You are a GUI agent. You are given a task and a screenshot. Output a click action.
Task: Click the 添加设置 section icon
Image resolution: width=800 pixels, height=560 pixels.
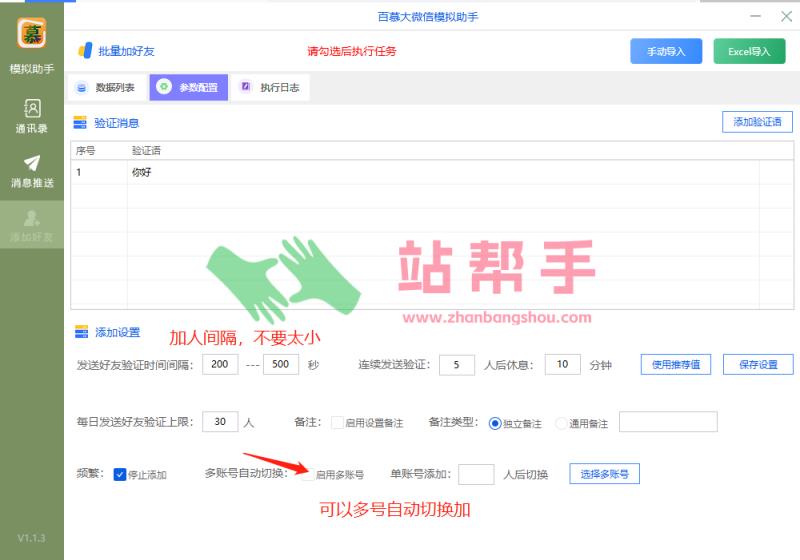click(81, 332)
